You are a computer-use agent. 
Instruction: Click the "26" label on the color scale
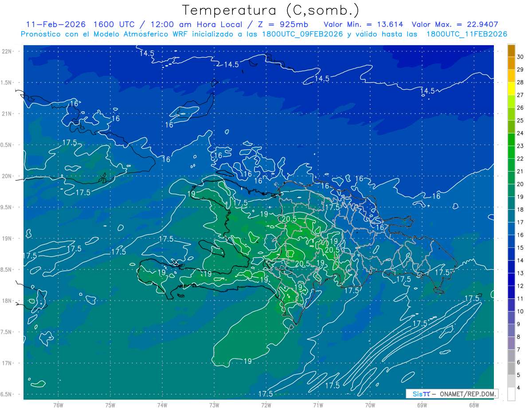pos(520,108)
